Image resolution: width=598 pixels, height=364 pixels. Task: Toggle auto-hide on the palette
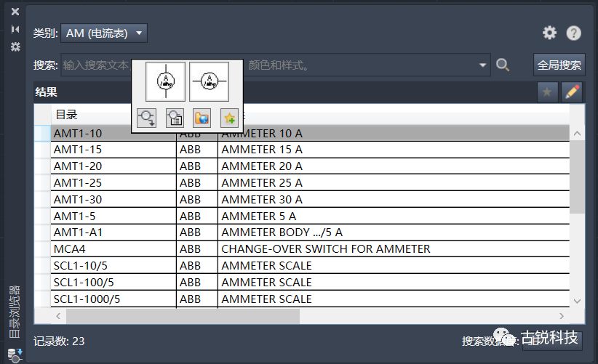click(15, 29)
